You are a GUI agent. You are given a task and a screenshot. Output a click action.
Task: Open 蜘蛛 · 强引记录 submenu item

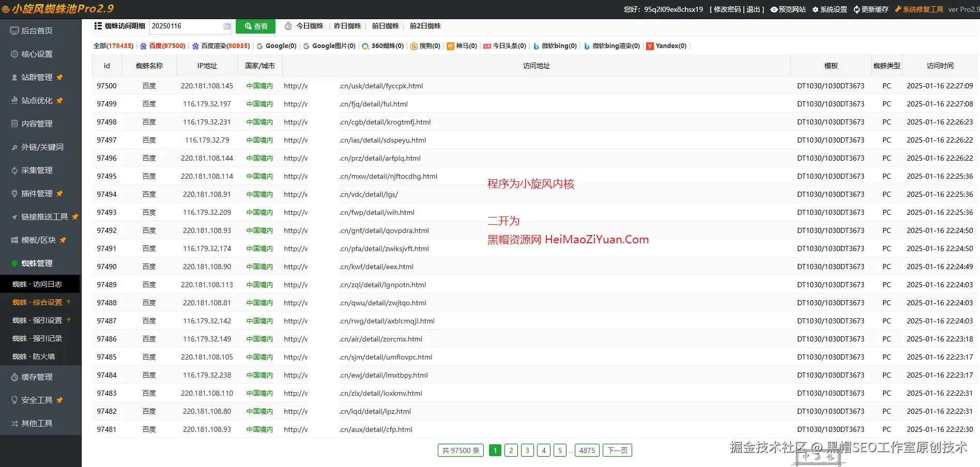coord(40,338)
